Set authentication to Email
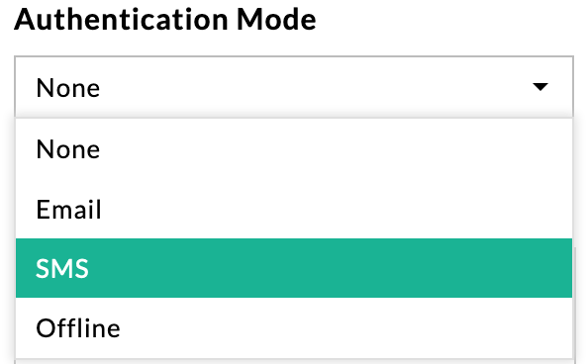Image resolution: width=588 pixels, height=364 pixels. point(294,209)
